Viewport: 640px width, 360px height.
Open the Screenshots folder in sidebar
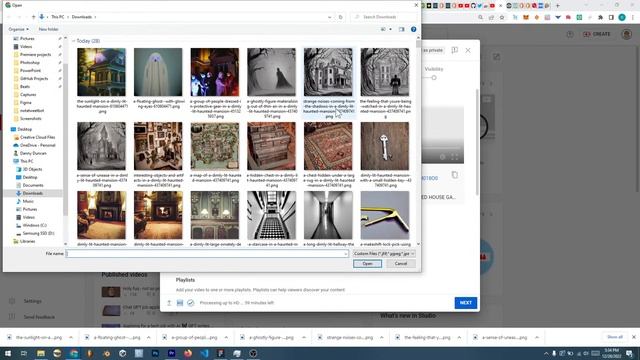pos(31,118)
